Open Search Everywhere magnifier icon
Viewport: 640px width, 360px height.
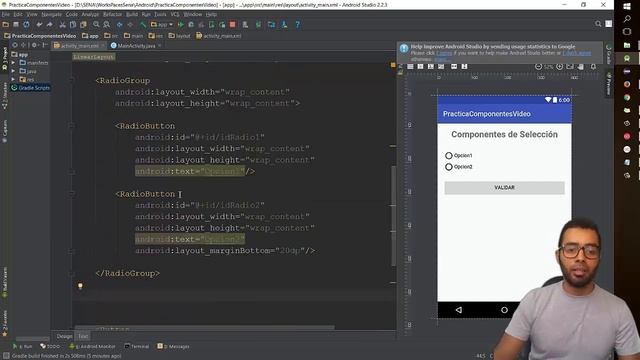click(598, 24)
